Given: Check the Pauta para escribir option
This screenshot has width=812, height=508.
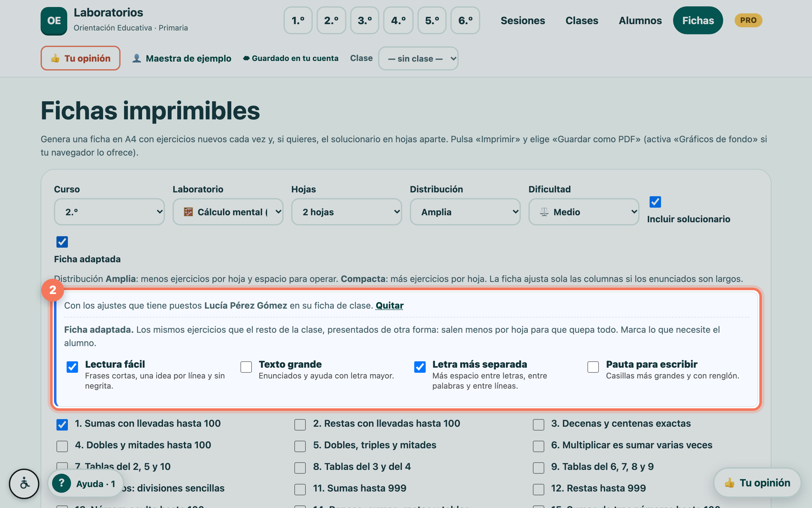Looking at the screenshot, I should [x=593, y=367].
